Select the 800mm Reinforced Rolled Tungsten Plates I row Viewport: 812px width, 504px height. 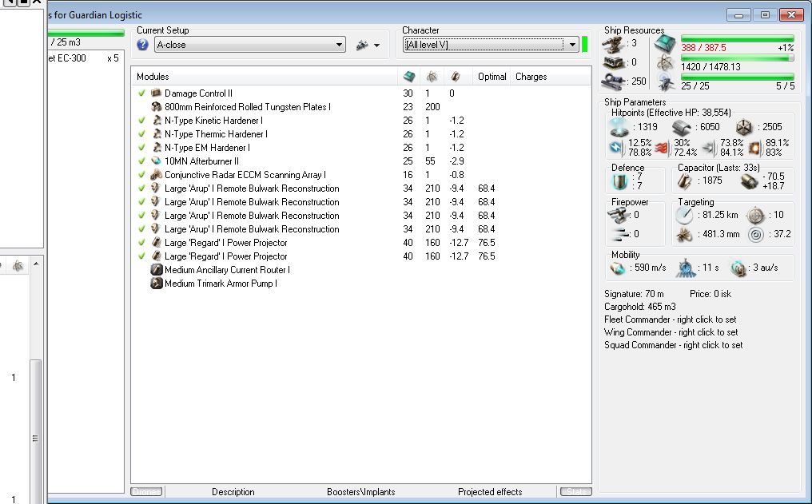360,106
